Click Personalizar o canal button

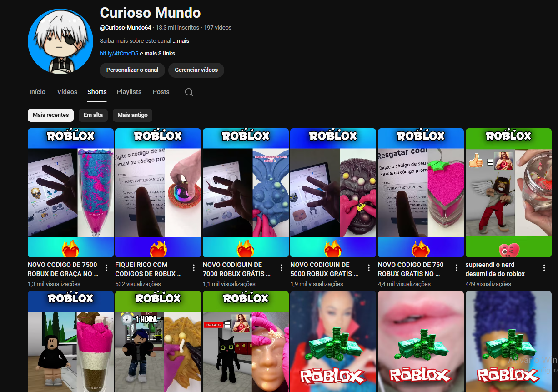pos(132,70)
